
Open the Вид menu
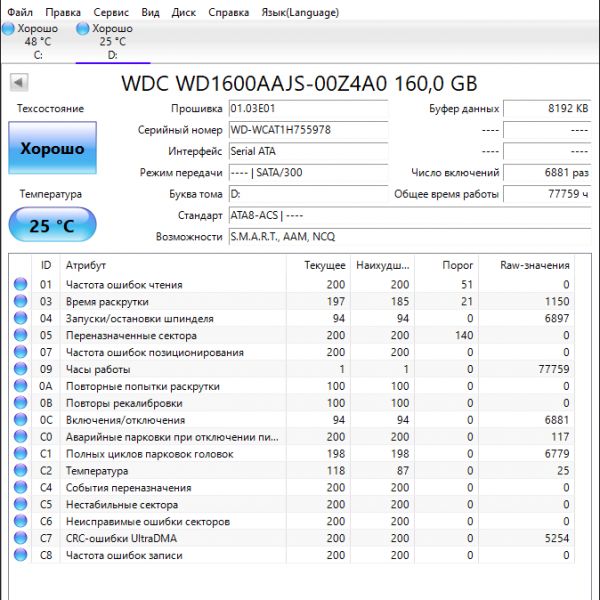(x=150, y=13)
